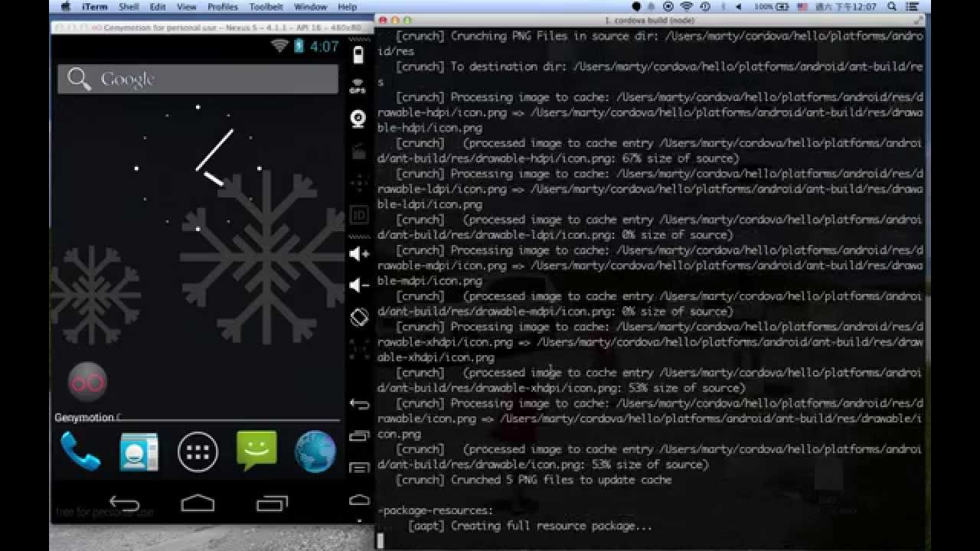
Task: Click the Time Machine menu bar icon
Action: click(704, 7)
